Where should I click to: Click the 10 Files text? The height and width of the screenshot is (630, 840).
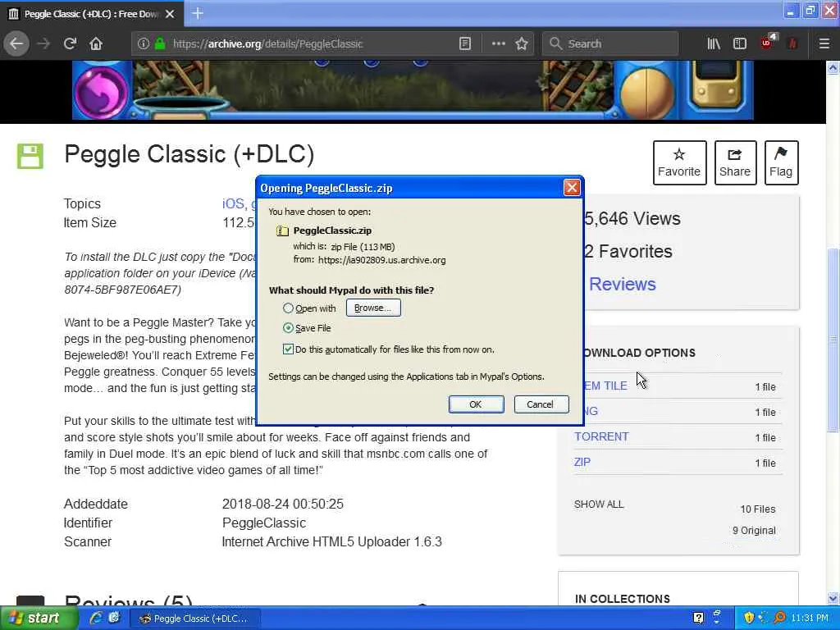coord(757,509)
